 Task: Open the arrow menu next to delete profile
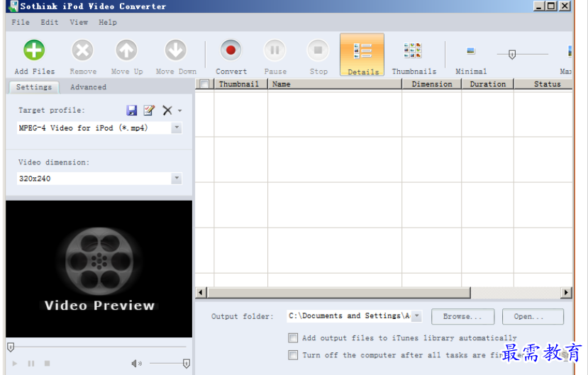pyautogui.click(x=179, y=111)
